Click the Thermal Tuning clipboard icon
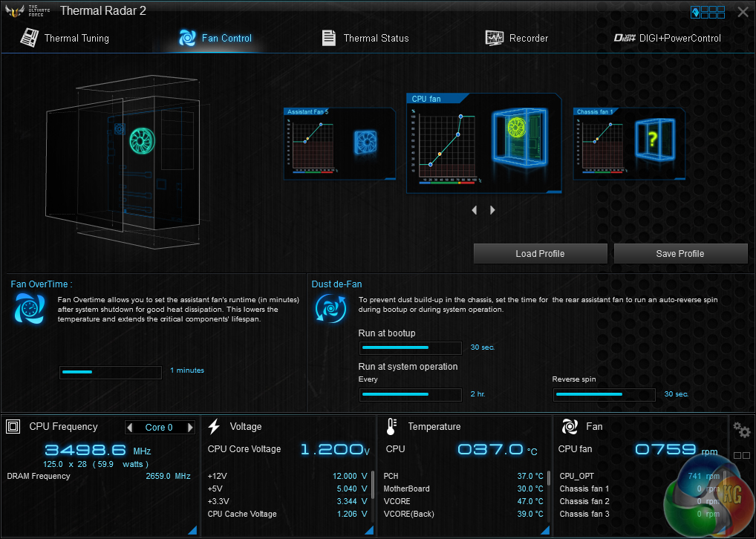Viewport: 756px width, 539px height. [x=30, y=38]
